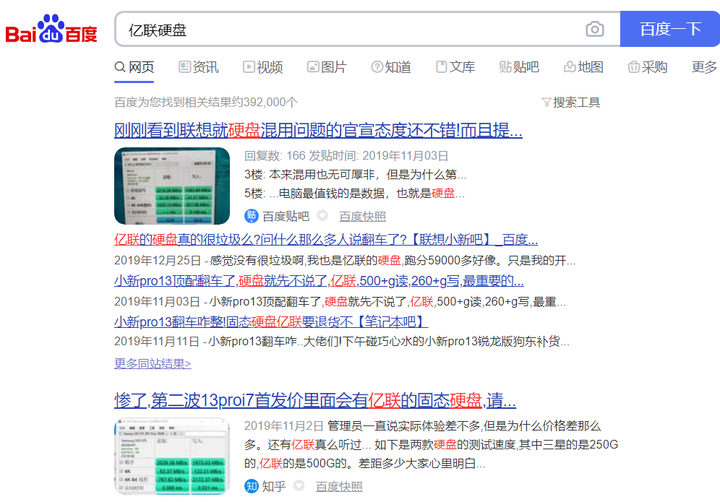Open link 小新pro13翻车咋整
This screenshot has width=720, height=502.
tap(271, 321)
